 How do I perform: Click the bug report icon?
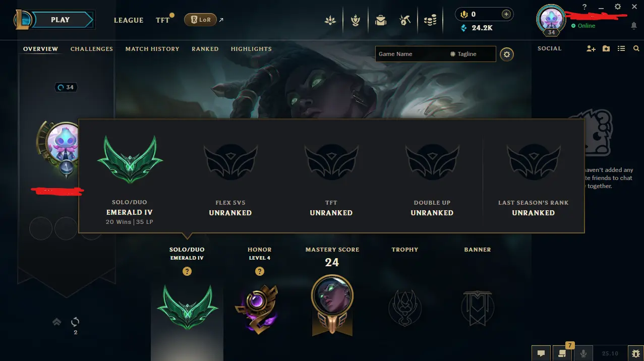635,353
